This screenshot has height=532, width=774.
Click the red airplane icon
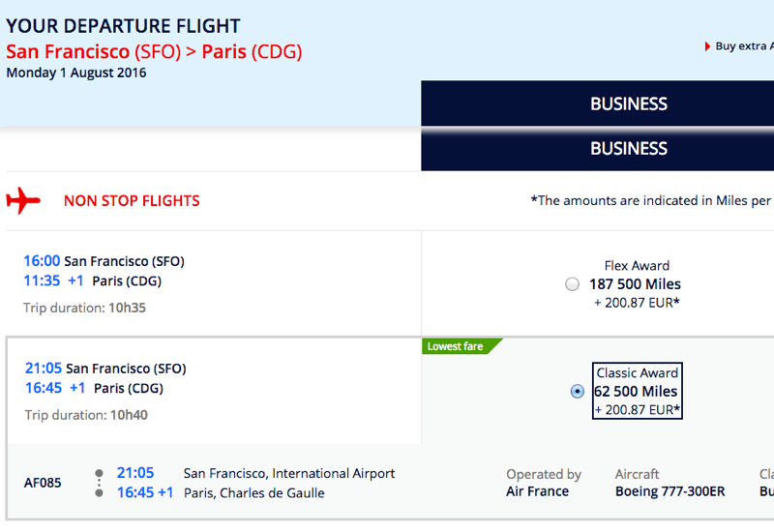(x=23, y=200)
